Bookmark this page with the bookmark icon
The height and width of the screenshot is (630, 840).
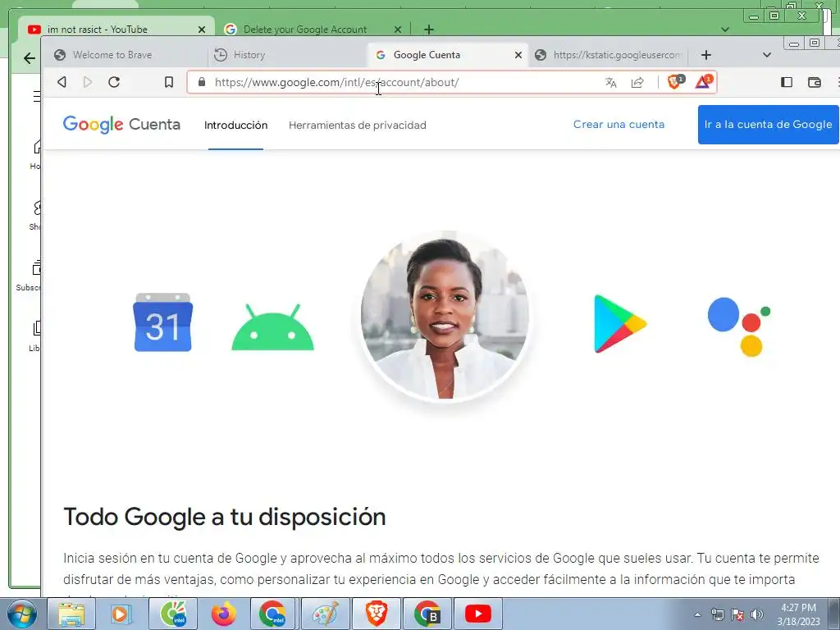pyautogui.click(x=169, y=82)
